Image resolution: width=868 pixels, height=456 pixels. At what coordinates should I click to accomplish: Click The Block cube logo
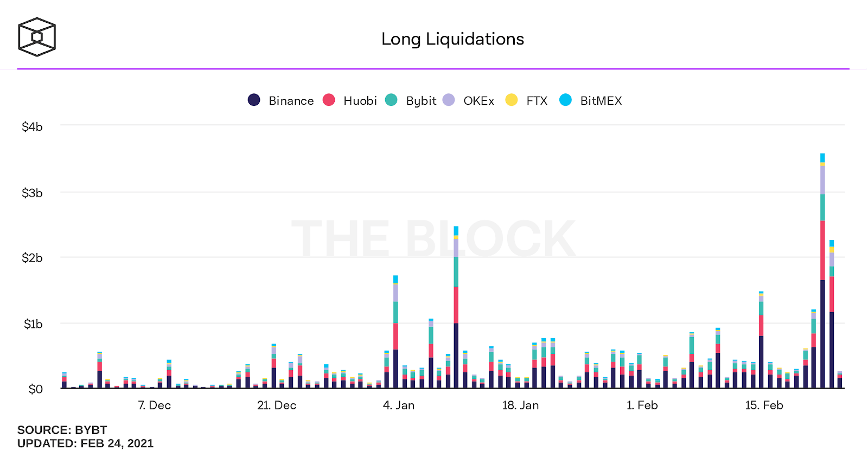coord(37,37)
